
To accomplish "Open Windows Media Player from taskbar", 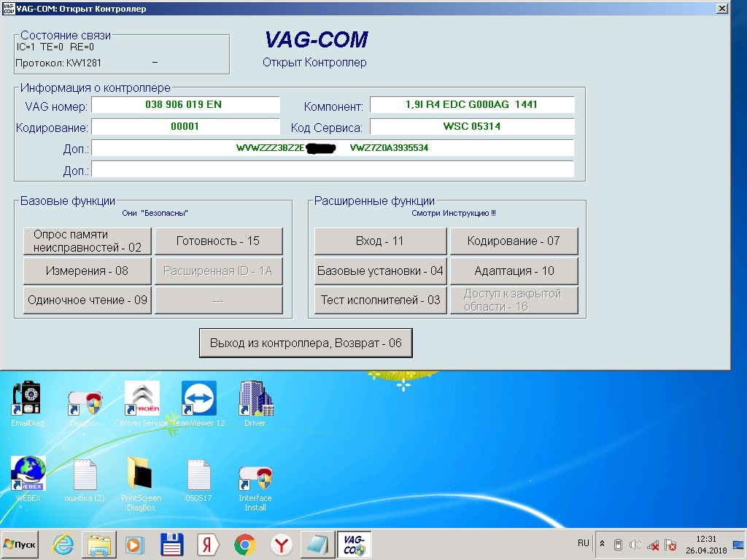I will point(135,545).
